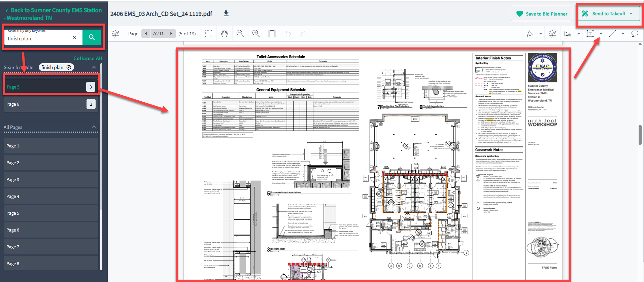Screen dimensions: 644x282
Task: Click the document viewer vertical scrollbar
Action: pyautogui.click(x=640, y=135)
